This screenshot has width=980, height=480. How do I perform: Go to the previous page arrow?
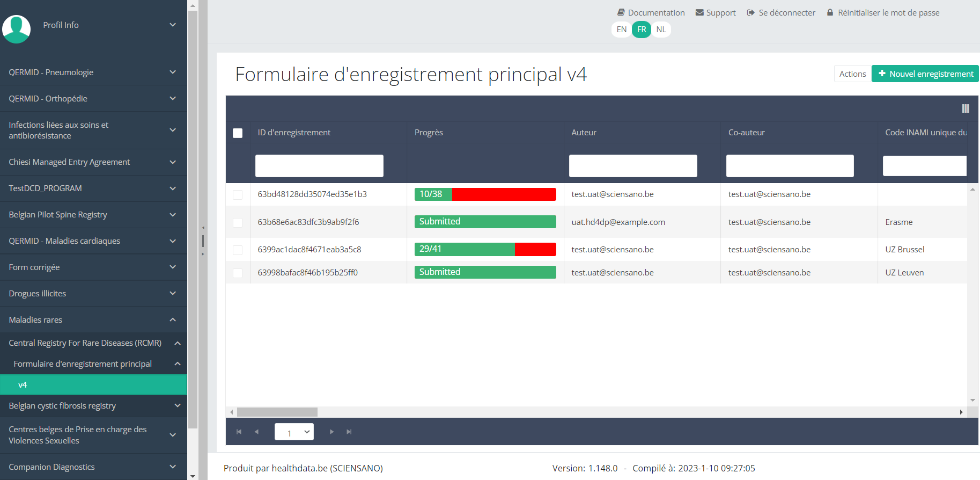coord(256,432)
